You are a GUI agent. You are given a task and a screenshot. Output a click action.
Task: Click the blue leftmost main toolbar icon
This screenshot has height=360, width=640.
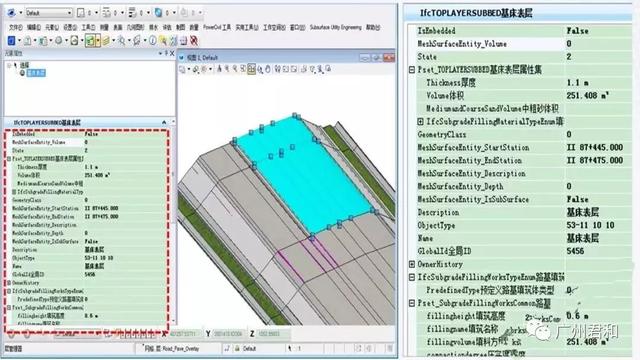(x=11, y=41)
